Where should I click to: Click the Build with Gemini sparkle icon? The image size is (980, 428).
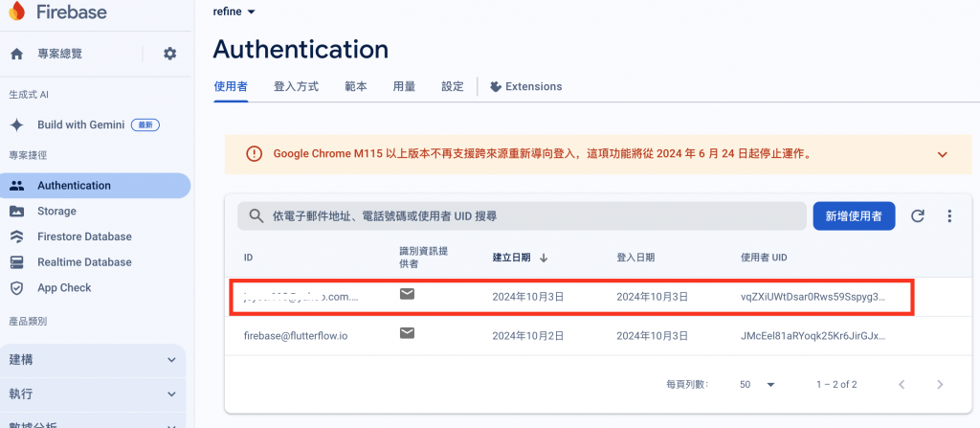[17, 125]
